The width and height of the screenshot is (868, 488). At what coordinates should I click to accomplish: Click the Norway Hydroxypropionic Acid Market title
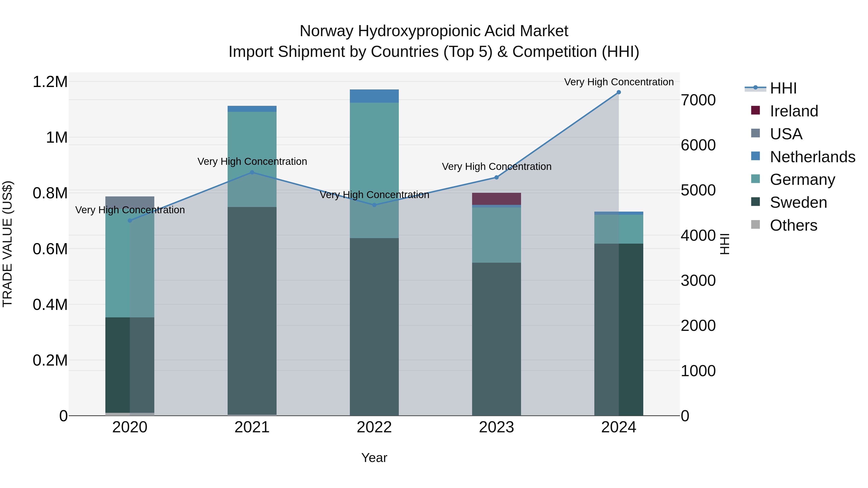pos(434,31)
